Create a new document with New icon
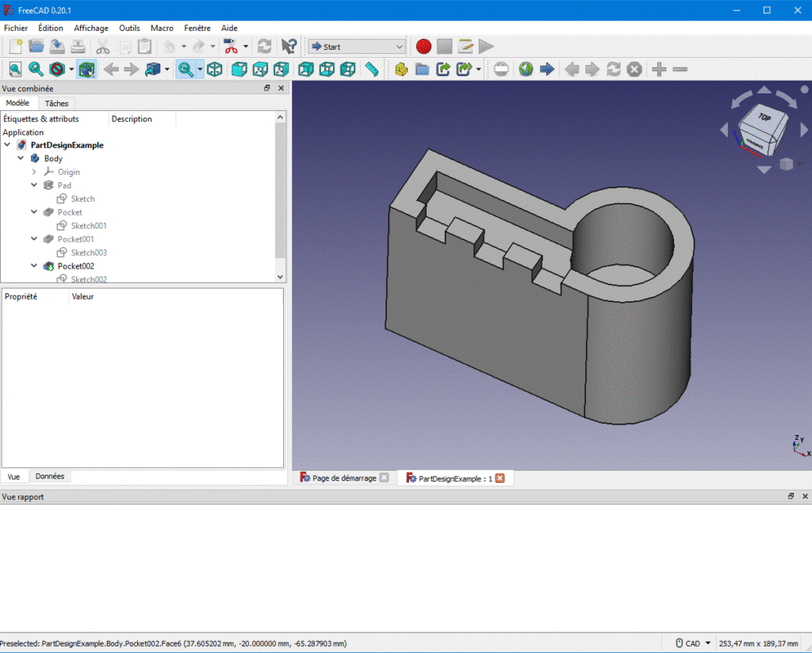The width and height of the screenshot is (812, 653). pos(16,47)
